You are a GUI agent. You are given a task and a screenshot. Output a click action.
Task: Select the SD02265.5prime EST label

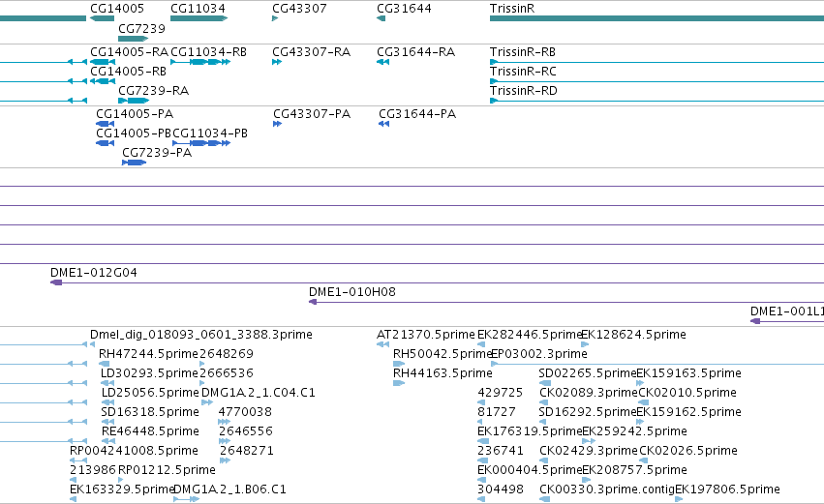588,373
